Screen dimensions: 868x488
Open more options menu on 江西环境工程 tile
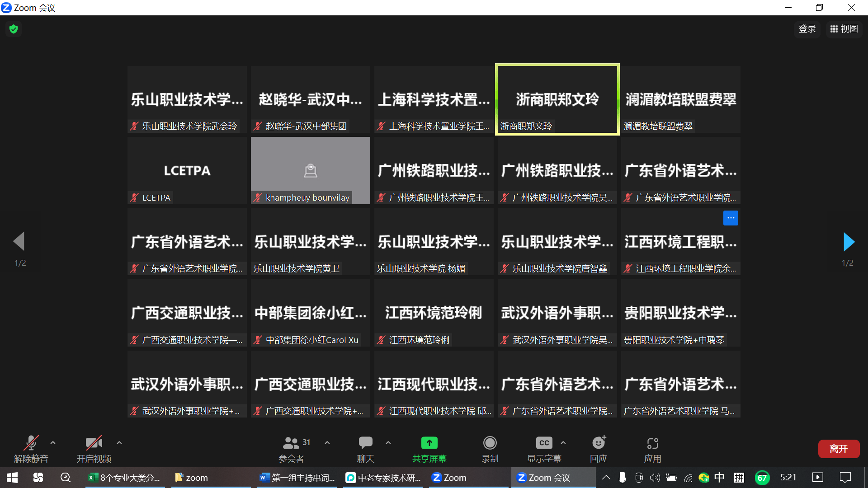click(x=731, y=218)
